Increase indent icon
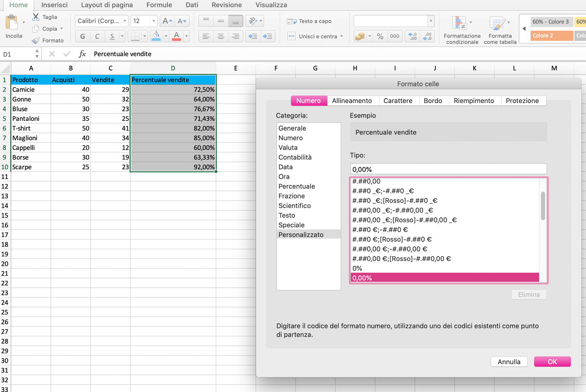 point(268,36)
